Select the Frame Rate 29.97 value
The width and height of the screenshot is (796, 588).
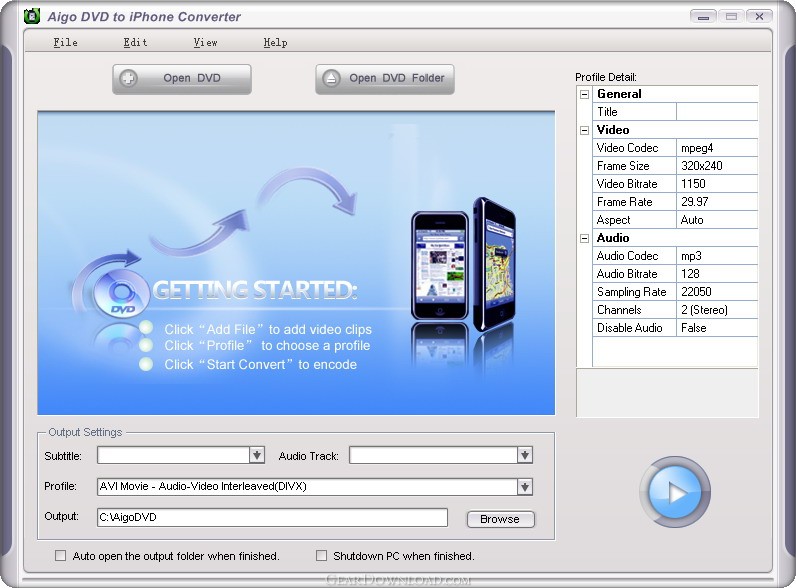click(x=717, y=202)
